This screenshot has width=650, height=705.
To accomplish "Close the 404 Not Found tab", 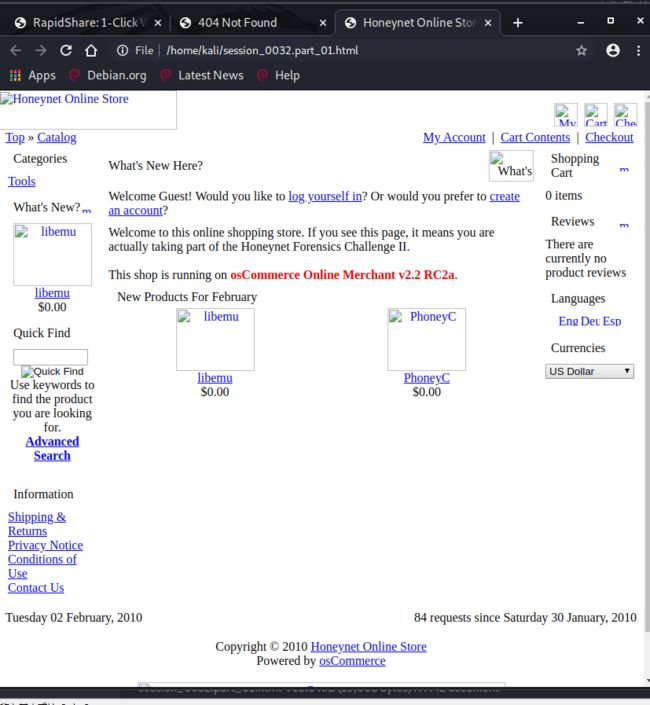I will [323, 22].
